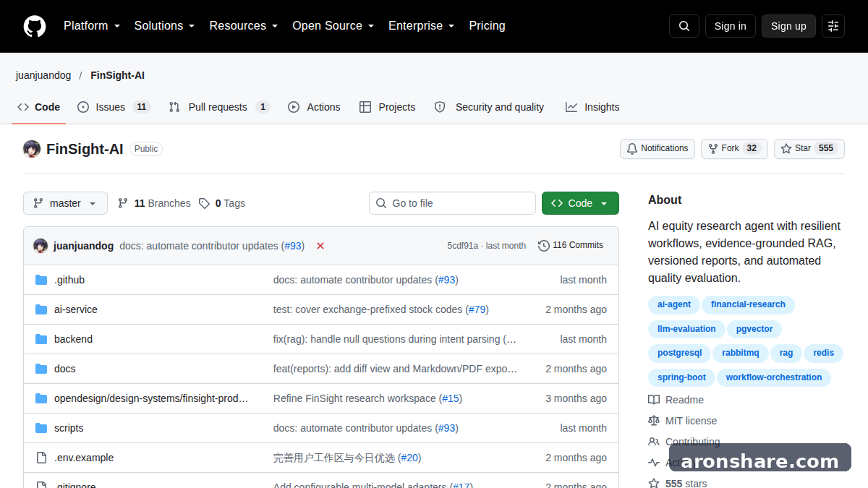Open the master branch selector
Viewport: 868px width, 488px height.
65,203
